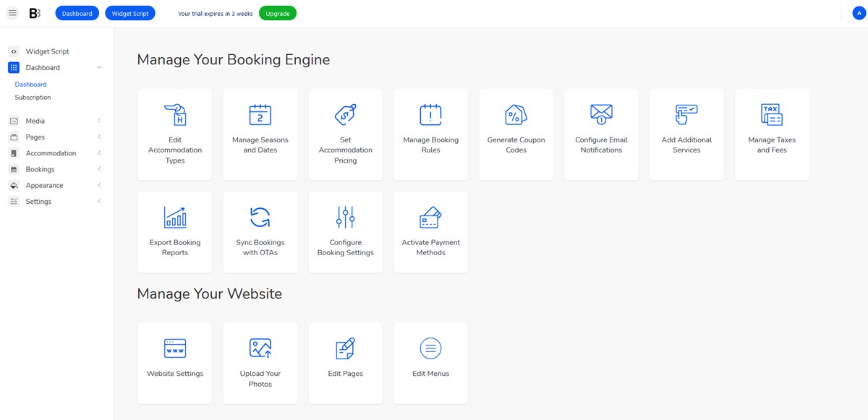868x420 pixels.
Task: Click the Settings sliders sidebar icon
Action: click(14, 202)
